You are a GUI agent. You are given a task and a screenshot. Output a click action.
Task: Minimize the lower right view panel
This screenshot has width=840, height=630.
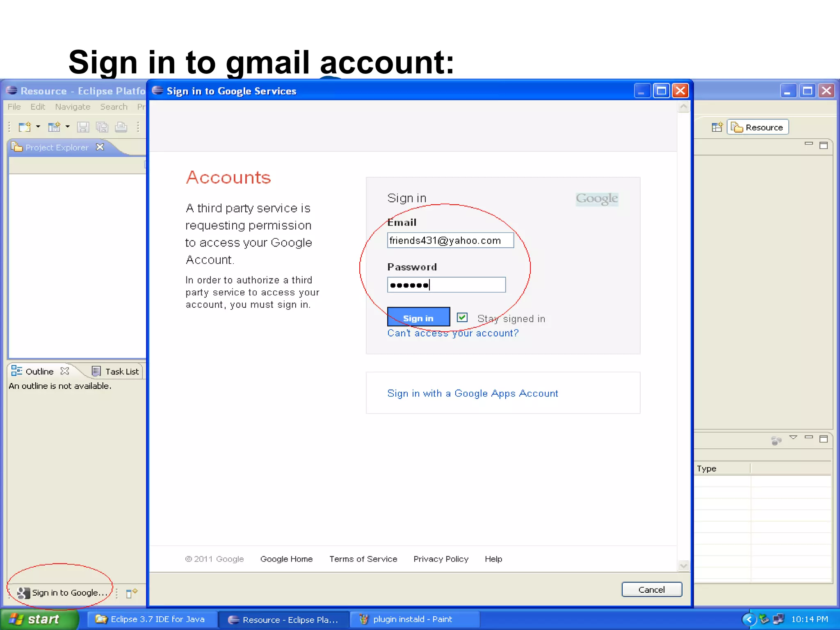(809, 438)
